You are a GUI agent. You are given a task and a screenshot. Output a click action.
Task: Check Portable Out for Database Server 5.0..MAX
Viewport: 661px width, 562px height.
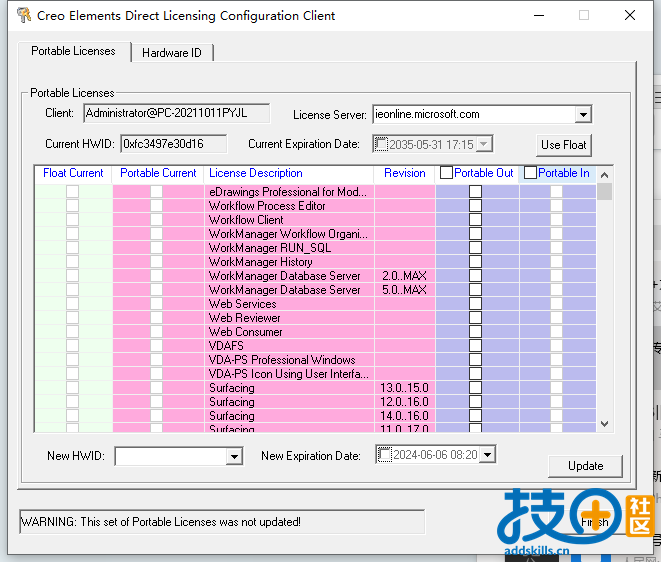pyautogui.click(x=476, y=290)
